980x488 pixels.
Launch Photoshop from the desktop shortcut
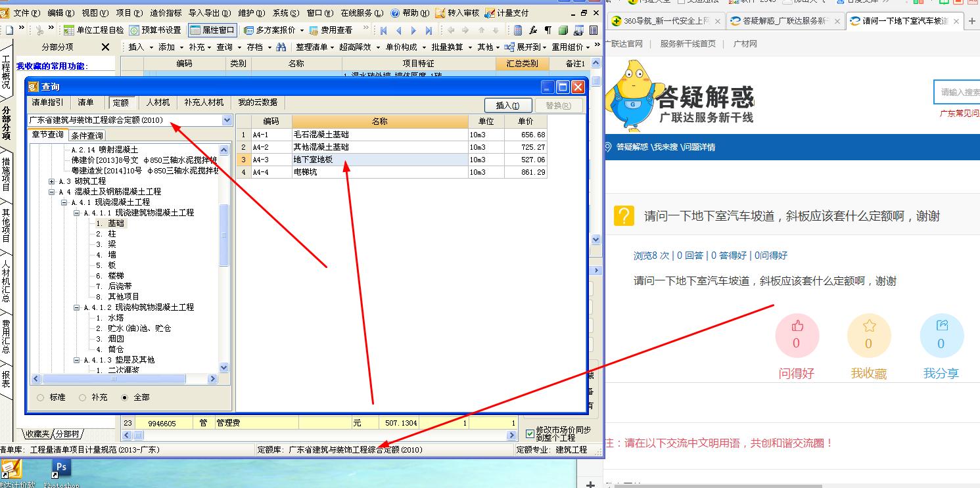tap(61, 474)
